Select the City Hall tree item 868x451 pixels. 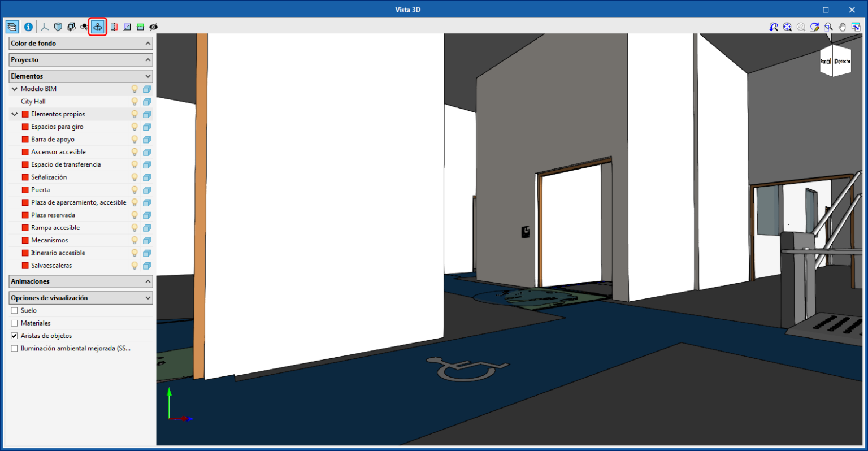pos(34,101)
